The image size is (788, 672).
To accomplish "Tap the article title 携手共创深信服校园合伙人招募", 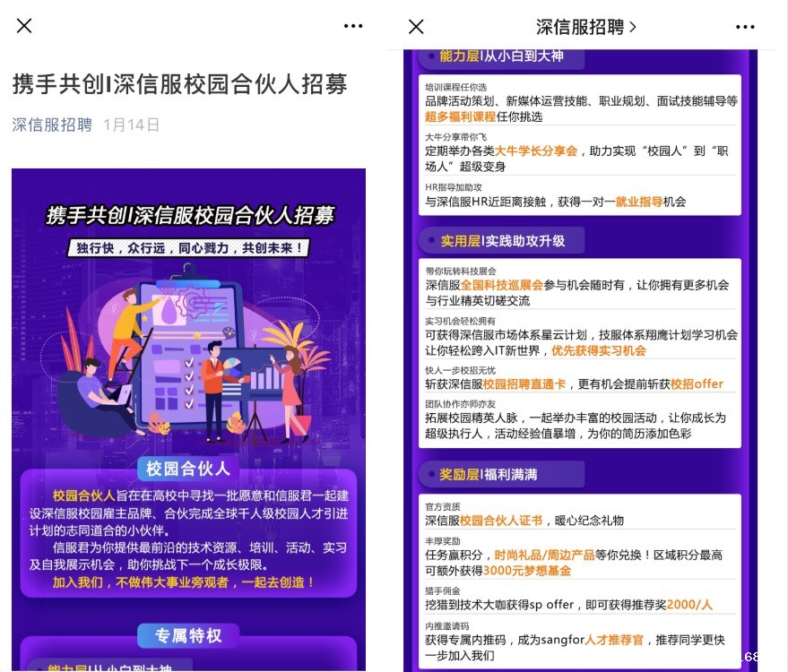I will coord(180,84).
